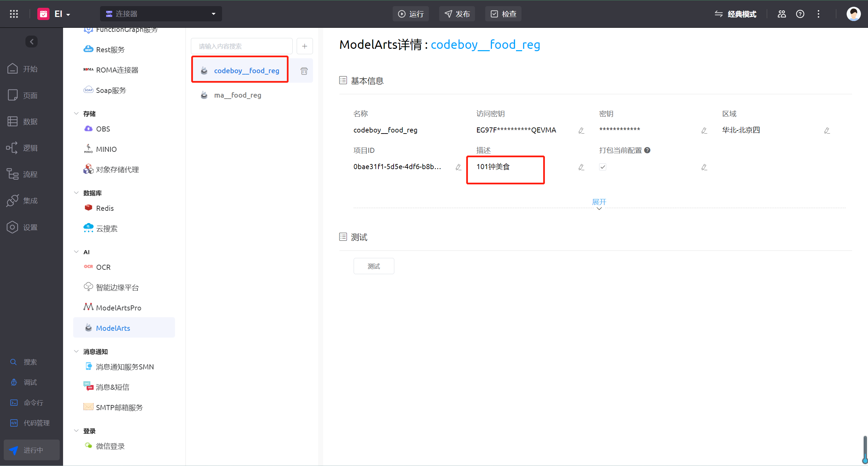Delete the codeboy__food_reg connector via trash icon
868x466 pixels.
pos(304,71)
